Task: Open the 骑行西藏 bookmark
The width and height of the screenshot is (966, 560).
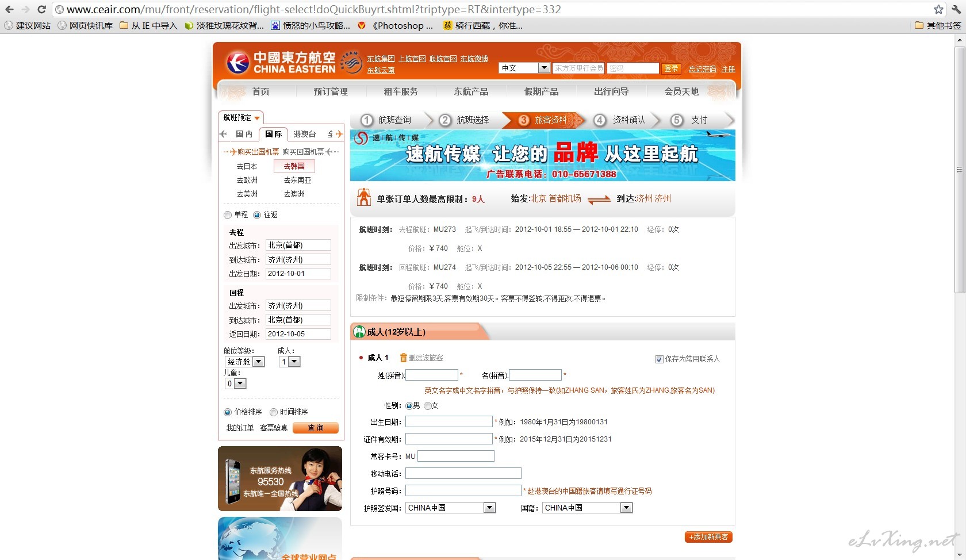Action: click(x=483, y=25)
